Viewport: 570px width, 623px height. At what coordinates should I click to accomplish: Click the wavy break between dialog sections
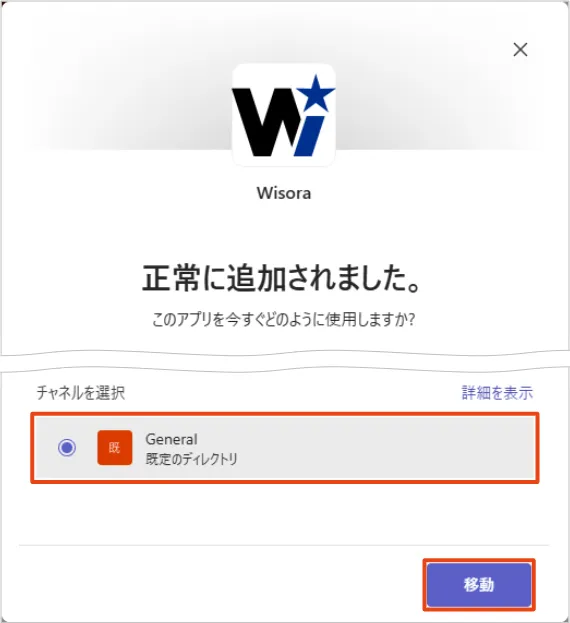point(285,362)
